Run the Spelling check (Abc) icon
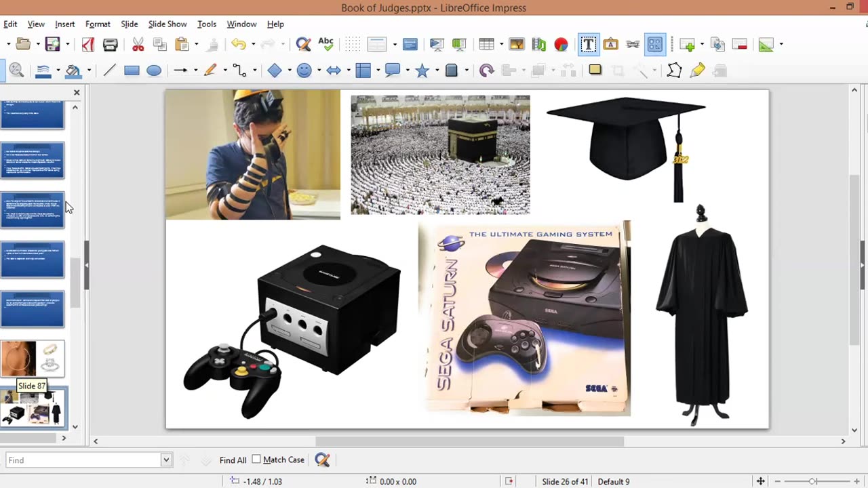The height and width of the screenshot is (488, 868). click(325, 44)
